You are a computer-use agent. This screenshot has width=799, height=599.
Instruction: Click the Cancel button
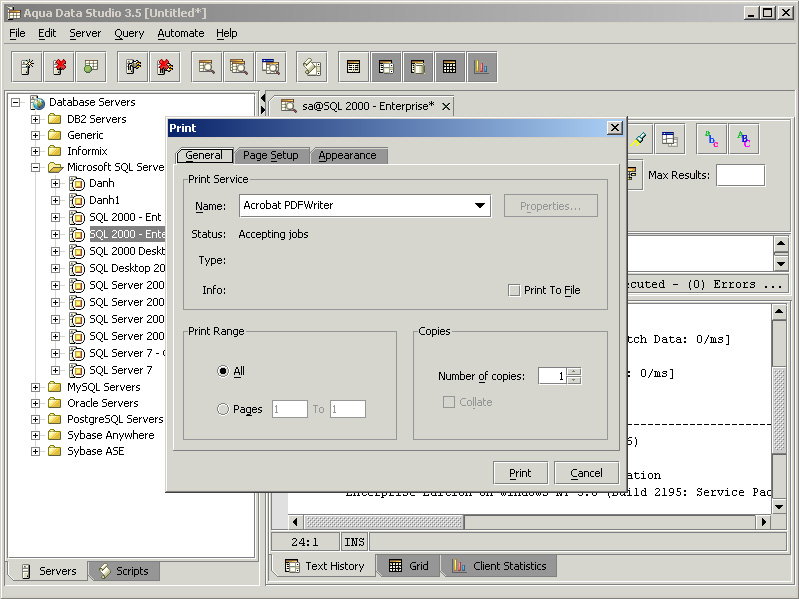[586, 473]
